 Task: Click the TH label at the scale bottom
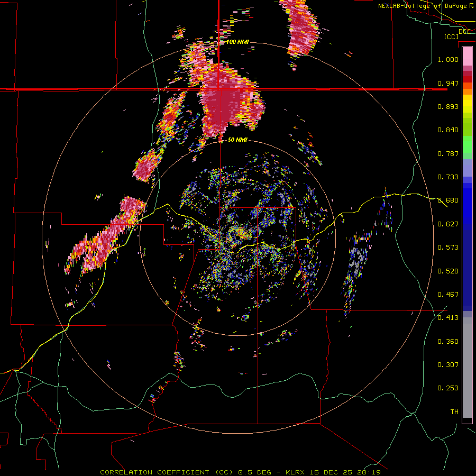(x=454, y=412)
